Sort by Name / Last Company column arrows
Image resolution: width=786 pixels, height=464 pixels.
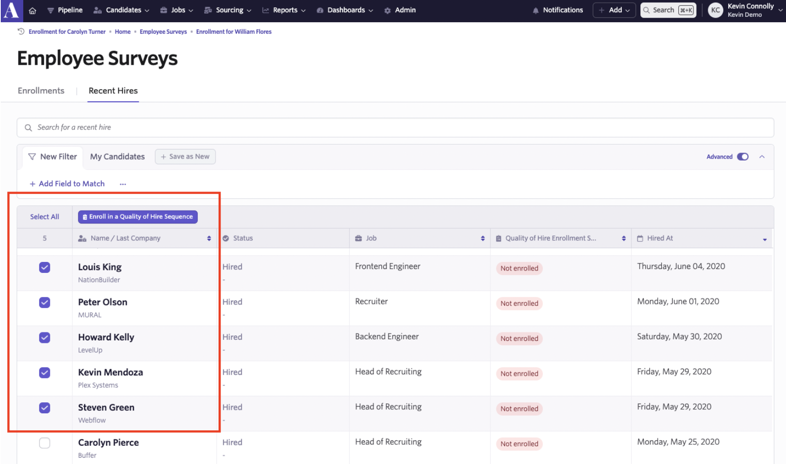pyautogui.click(x=209, y=239)
